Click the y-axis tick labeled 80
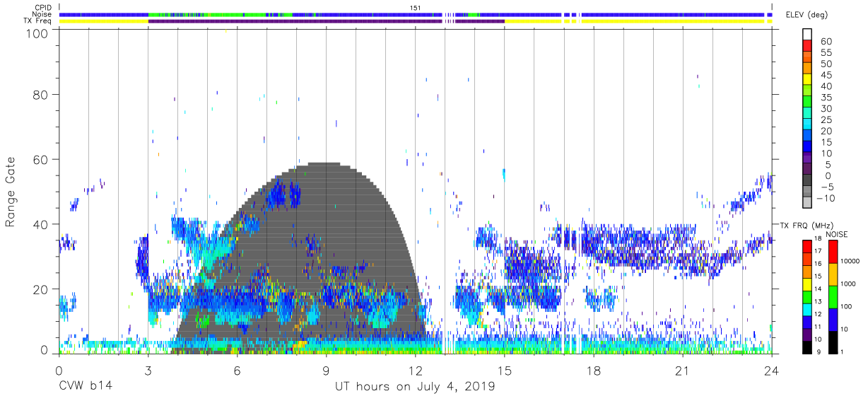The height and width of the screenshot is (401, 868). tap(41, 94)
